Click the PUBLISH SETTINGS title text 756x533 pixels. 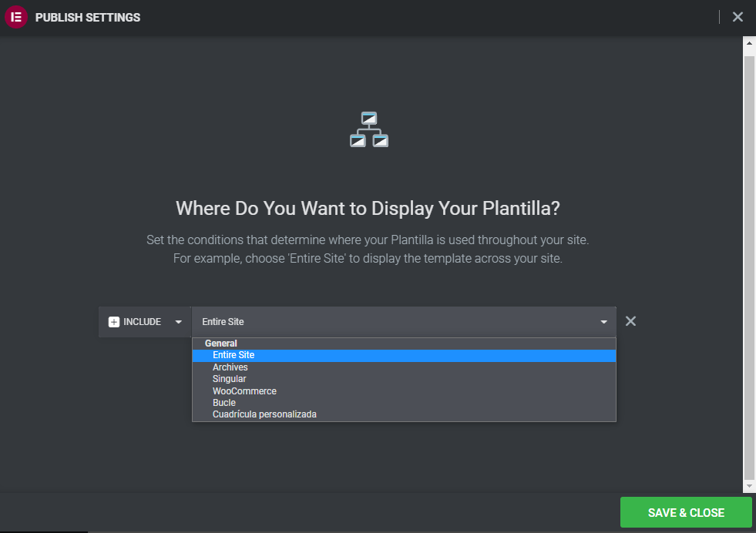[x=88, y=18]
